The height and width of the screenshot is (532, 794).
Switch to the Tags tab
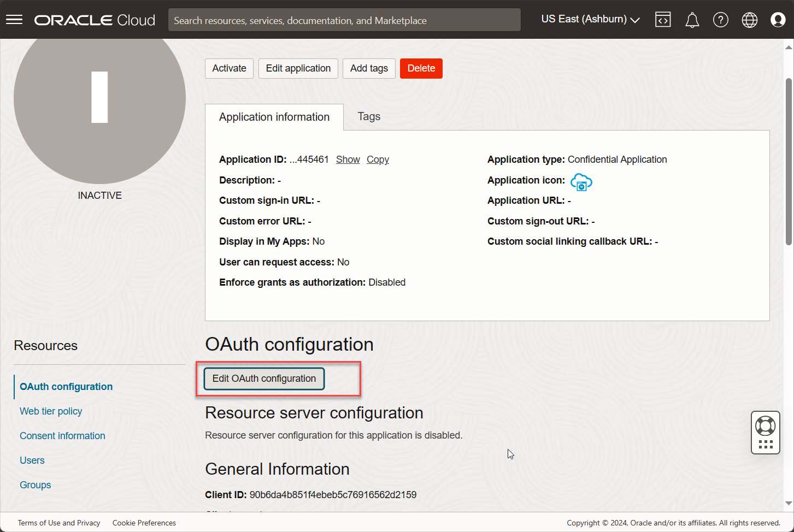368,116
